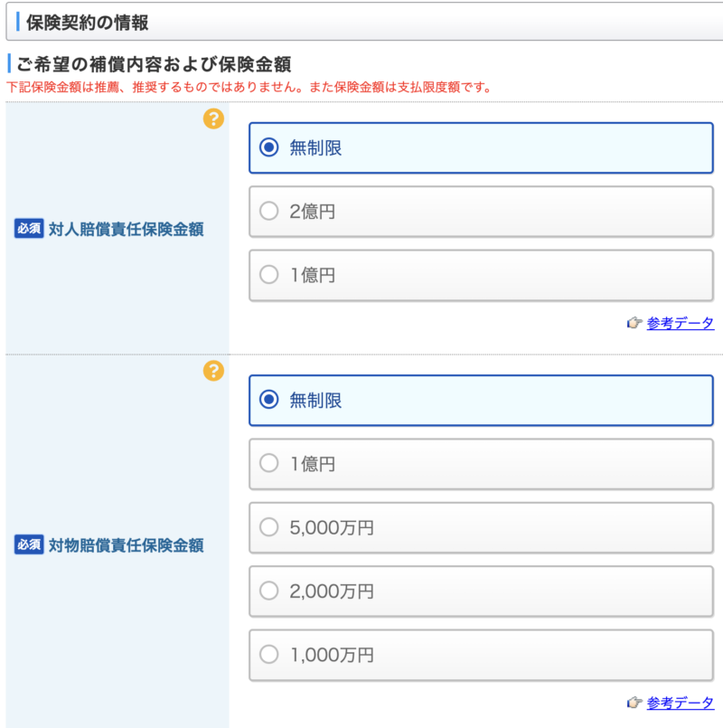Open help icon for 対物賠償責任保険金額

213,371
